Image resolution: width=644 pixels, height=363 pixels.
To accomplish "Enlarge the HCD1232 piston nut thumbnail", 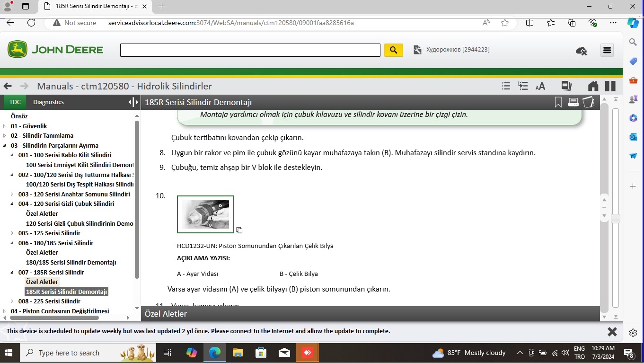I will tap(205, 214).
